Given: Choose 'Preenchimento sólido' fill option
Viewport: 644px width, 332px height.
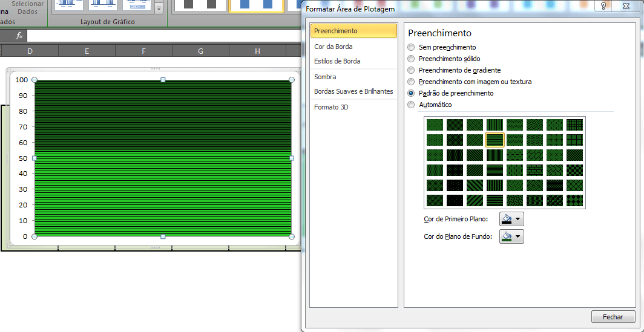Looking at the screenshot, I should click(x=412, y=59).
